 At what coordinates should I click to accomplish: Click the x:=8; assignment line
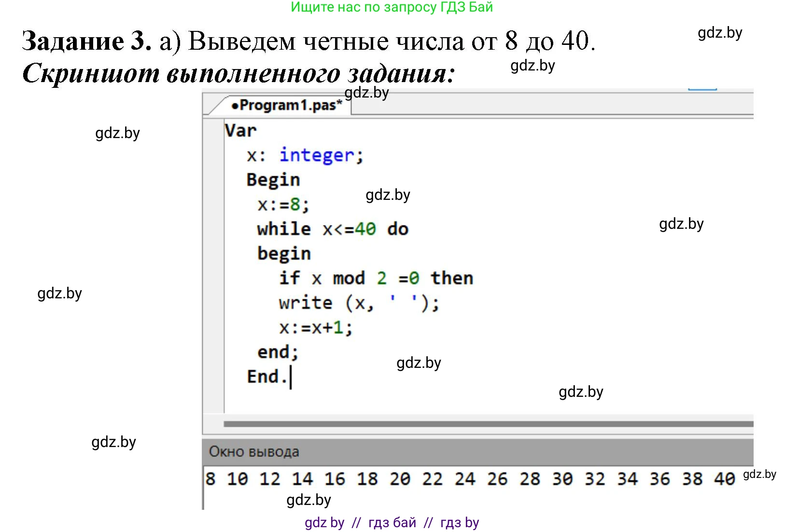[283, 205]
